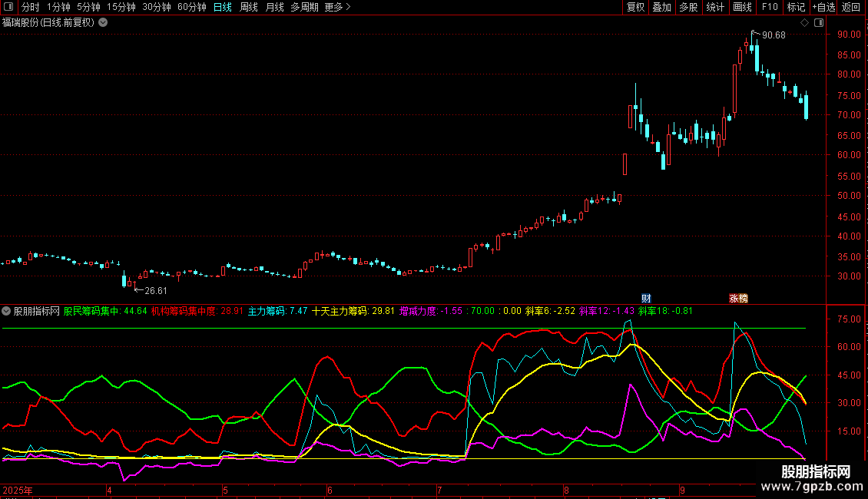Open F10 company information
This screenshot has height=499, width=868.
pyautogui.click(x=769, y=8)
